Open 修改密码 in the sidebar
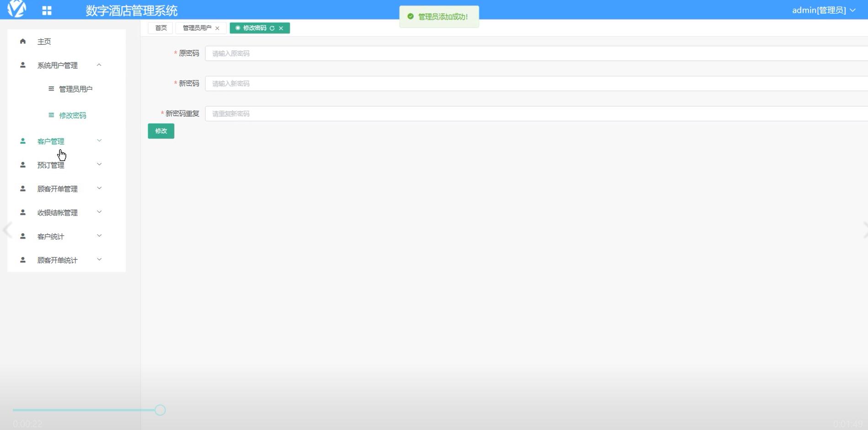 pyautogui.click(x=72, y=115)
